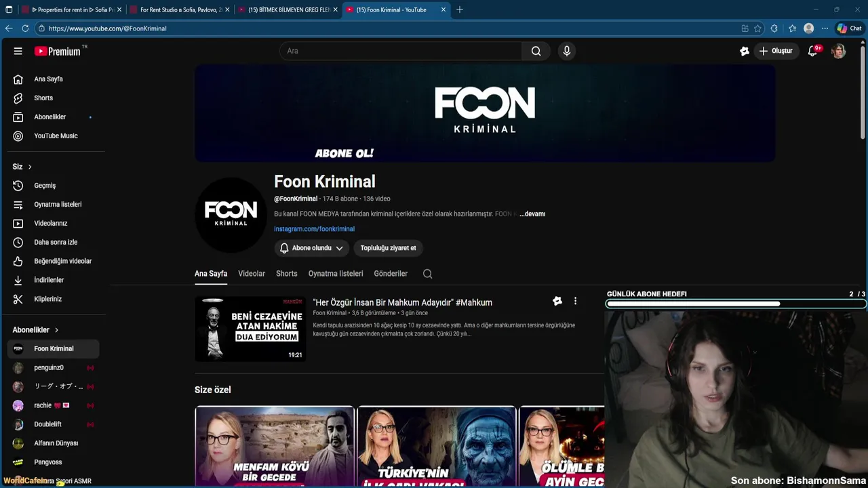This screenshot has width=868, height=488.
Task: Switch to For Rent Studio browser tab
Action: tap(180, 9)
